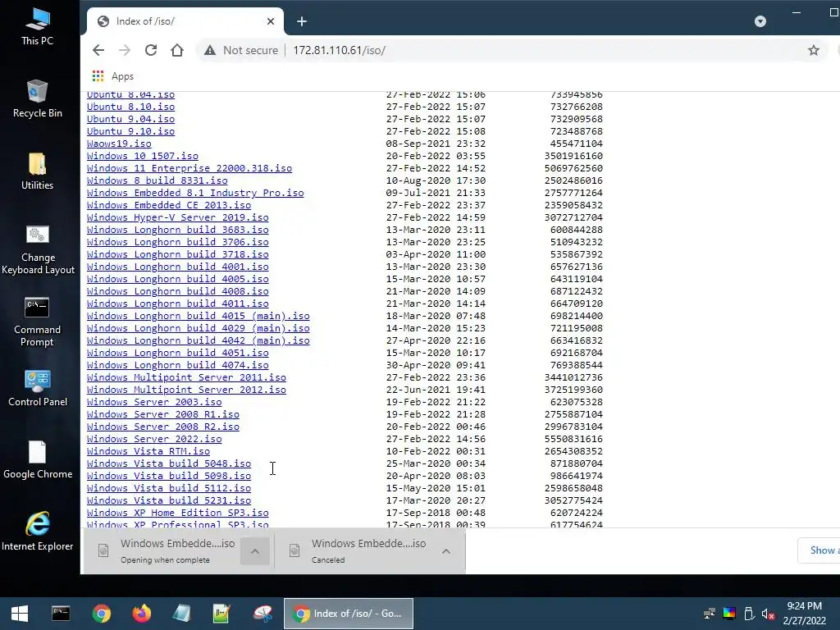
Task: Open the paint palette taskbar app
Action: (262, 614)
